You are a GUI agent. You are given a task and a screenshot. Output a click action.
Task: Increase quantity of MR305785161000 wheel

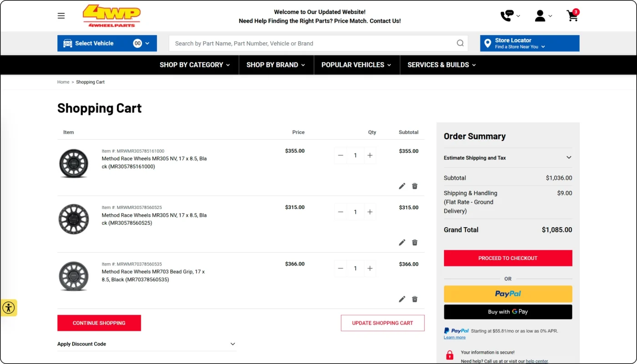point(370,155)
